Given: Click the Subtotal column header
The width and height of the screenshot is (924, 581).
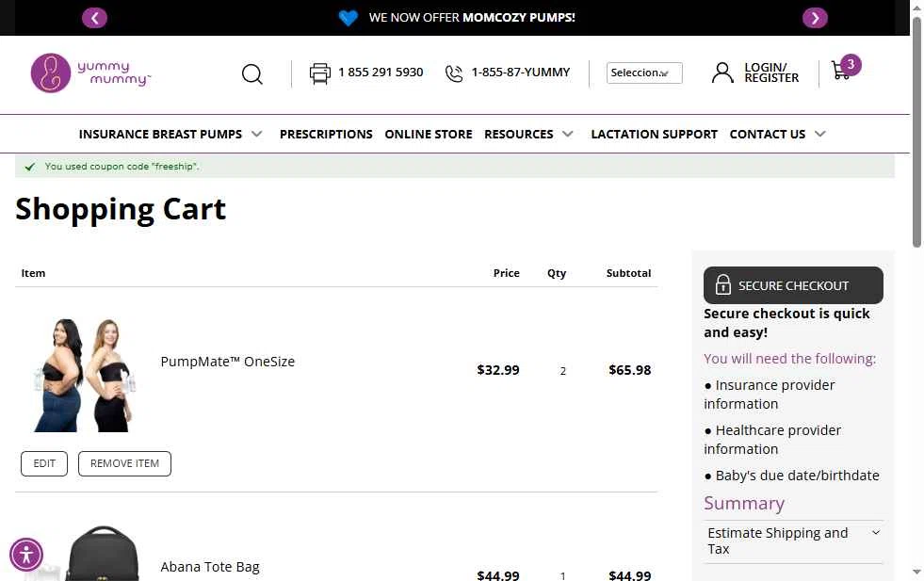Looking at the screenshot, I should point(628,273).
